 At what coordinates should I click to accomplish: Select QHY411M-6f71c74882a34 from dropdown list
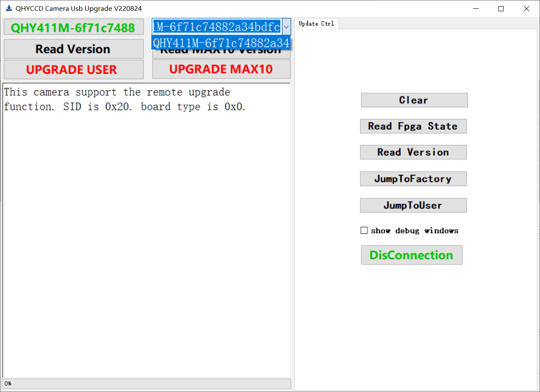[x=221, y=42]
